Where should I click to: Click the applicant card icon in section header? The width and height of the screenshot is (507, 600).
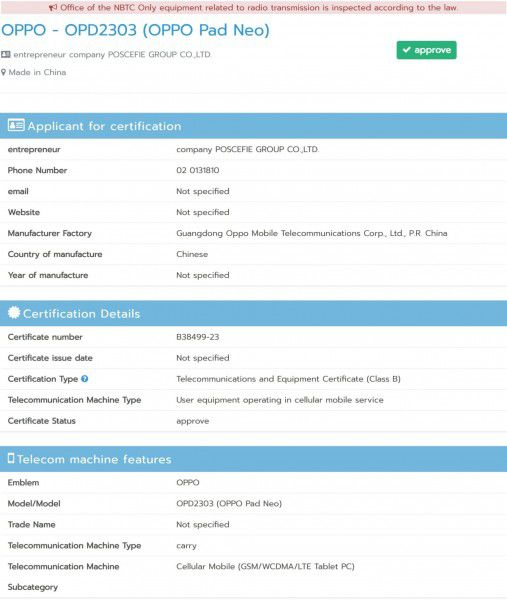pyautogui.click(x=16, y=125)
